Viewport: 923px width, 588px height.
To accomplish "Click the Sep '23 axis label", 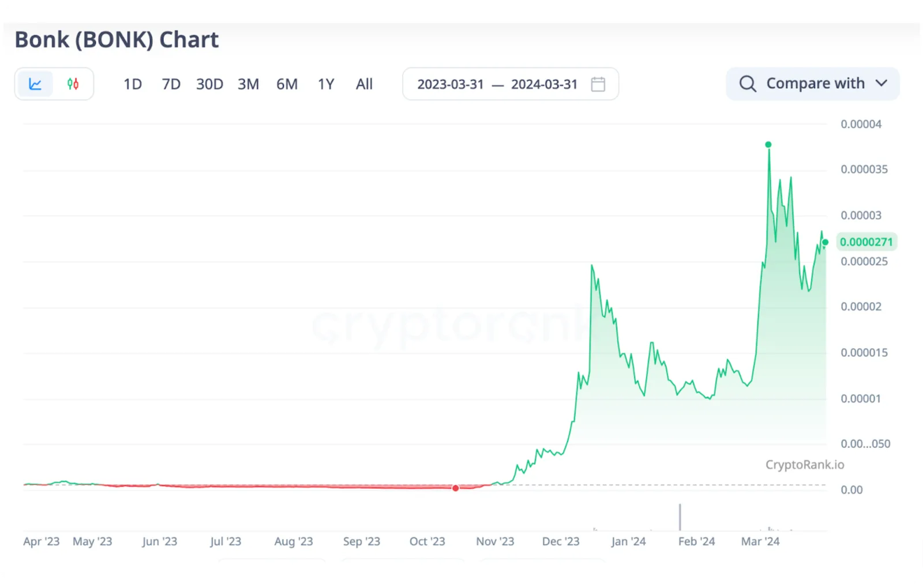I will [362, 541].
